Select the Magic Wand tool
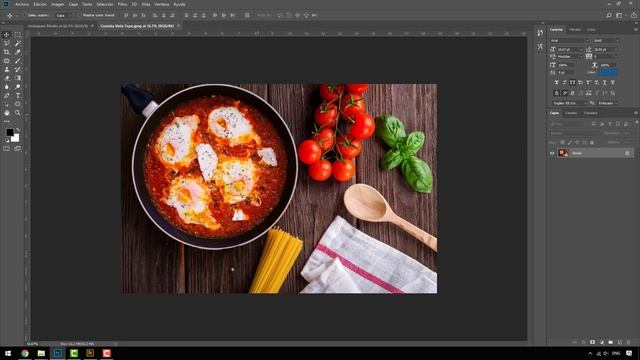This screenshot has height=360, width=640. click(x=18, y=43)
